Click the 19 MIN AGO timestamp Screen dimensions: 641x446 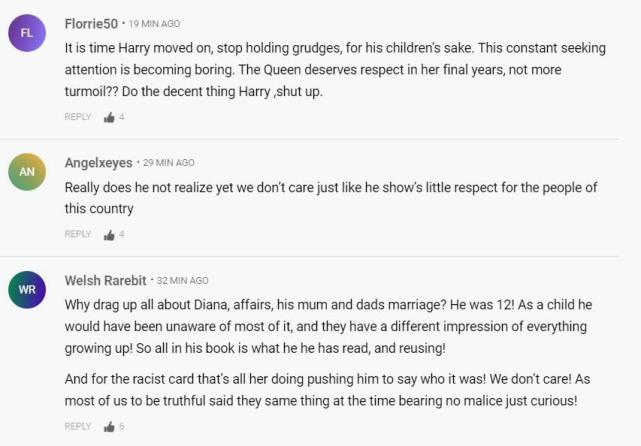[x=155, y=24]
